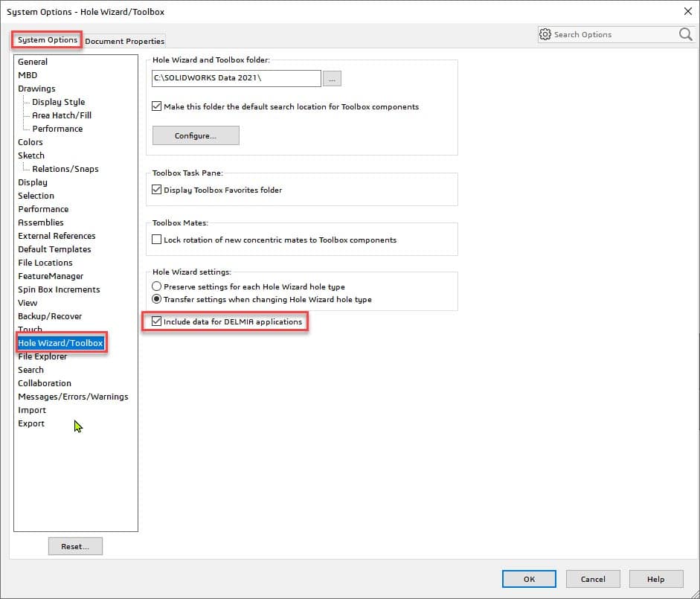Open External References options

57,236
